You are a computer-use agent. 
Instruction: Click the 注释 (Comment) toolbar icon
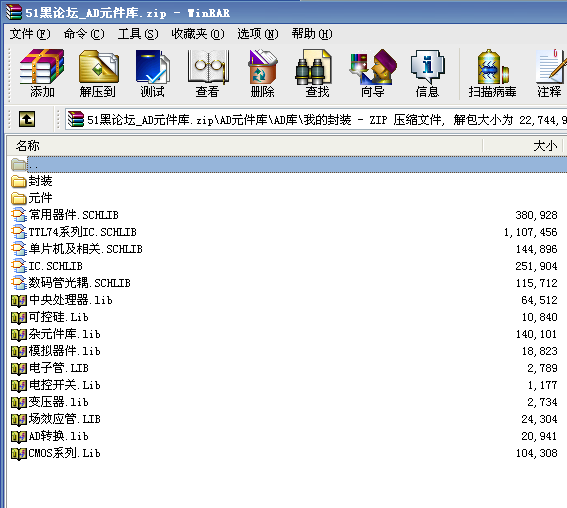[x=551, y=67]
